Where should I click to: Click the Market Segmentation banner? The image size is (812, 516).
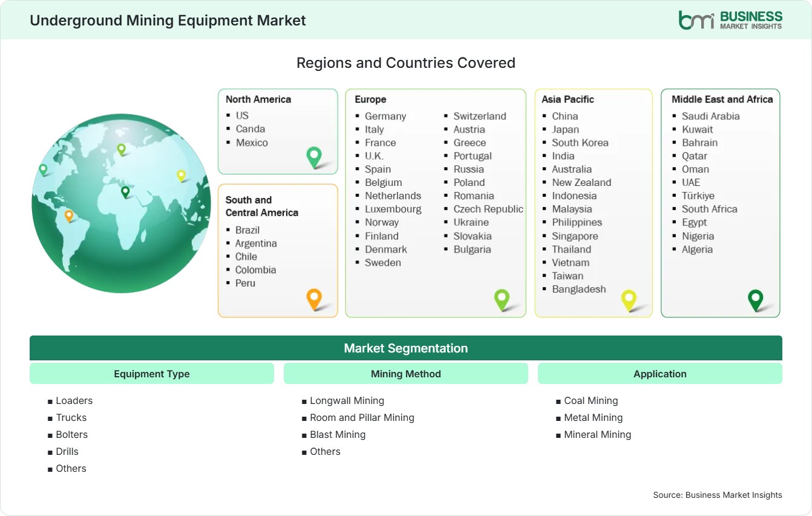pyautogui.click(x=406, y=348)
